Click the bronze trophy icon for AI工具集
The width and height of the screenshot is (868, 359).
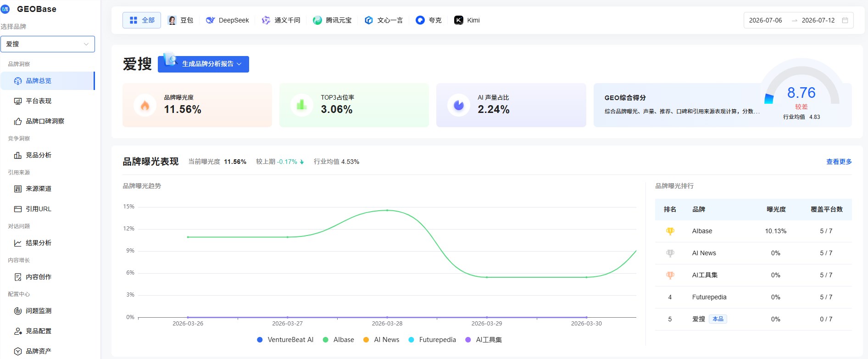point(670,275)
